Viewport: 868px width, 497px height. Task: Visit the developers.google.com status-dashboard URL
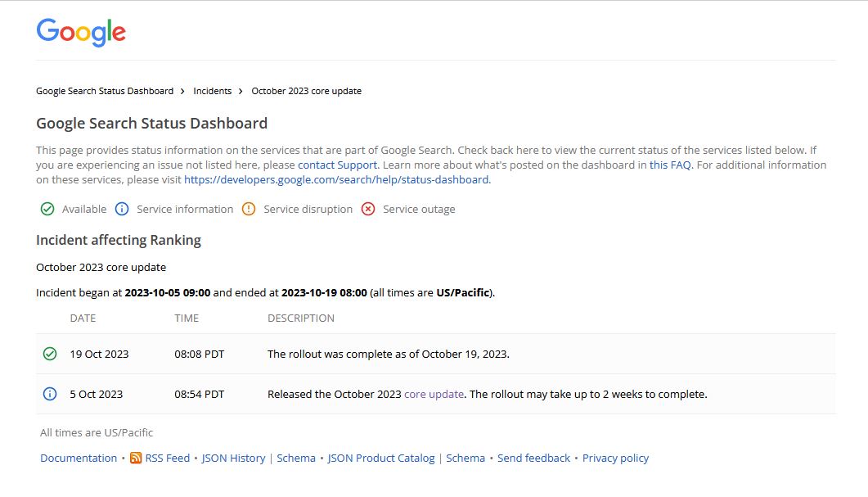coord(336,179)
